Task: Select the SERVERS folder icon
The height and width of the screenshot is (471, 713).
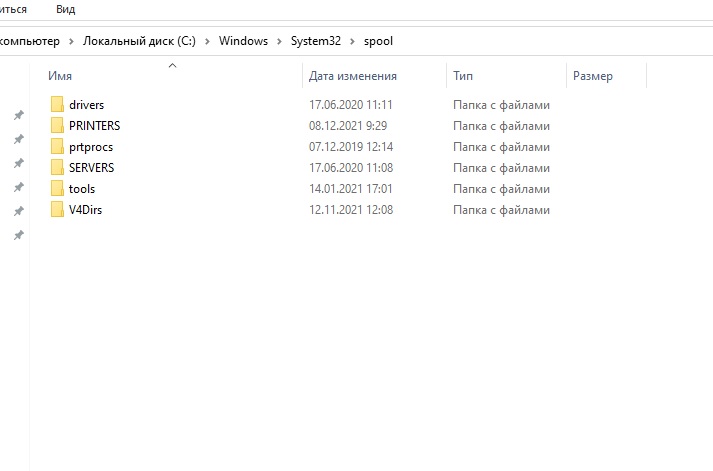Action: point(57,167)
